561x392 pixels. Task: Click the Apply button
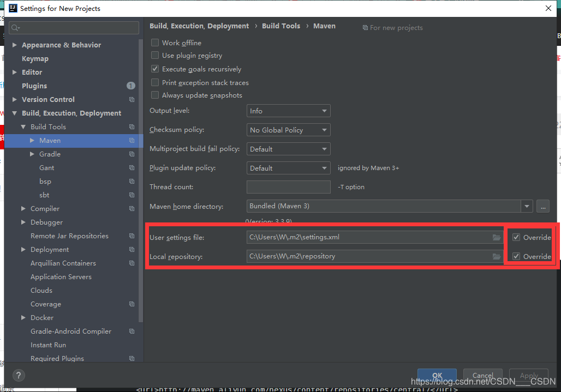(529, 375)
